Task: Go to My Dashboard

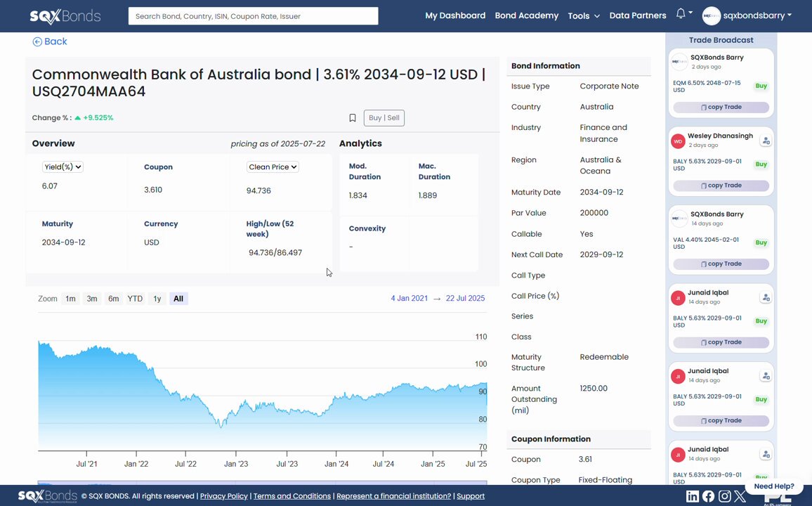Action: coord(455,15)
